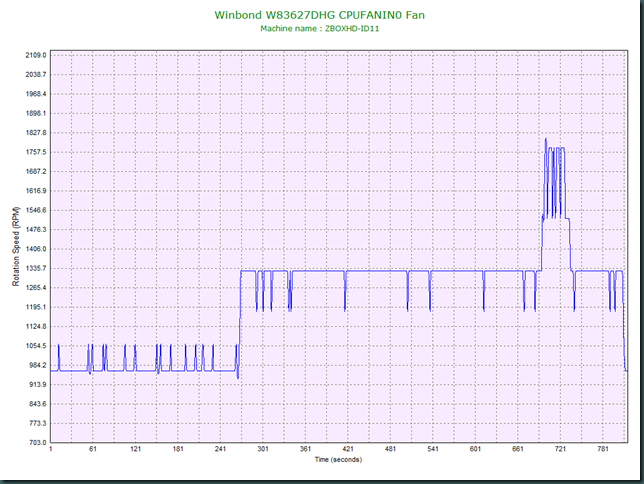Click the x-axis value 601

click(x=475, y=449)
